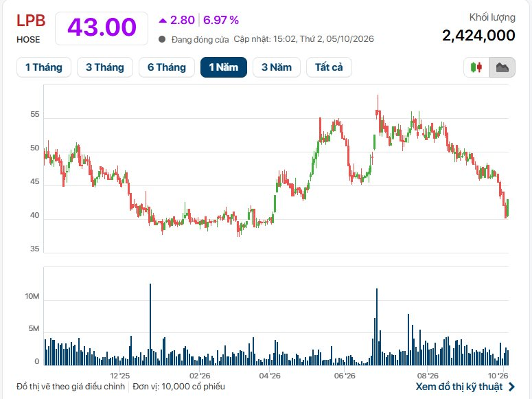
Task: Click the 43.00 price box
Action: tap(102, 28)
